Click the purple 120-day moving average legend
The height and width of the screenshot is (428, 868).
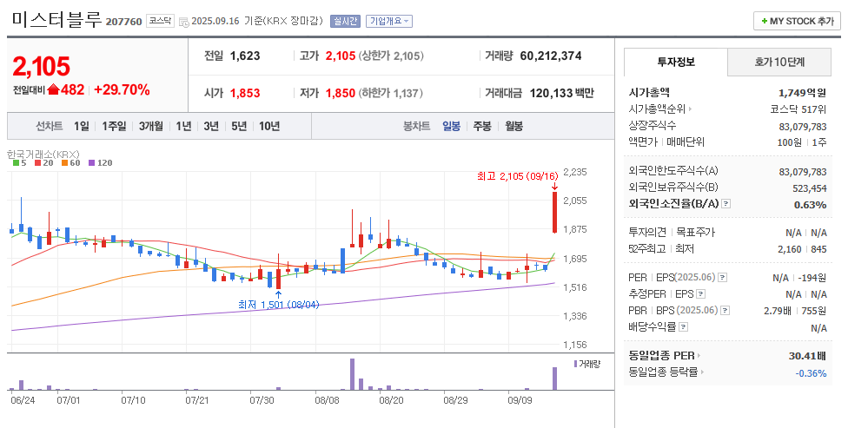point(100,163)
